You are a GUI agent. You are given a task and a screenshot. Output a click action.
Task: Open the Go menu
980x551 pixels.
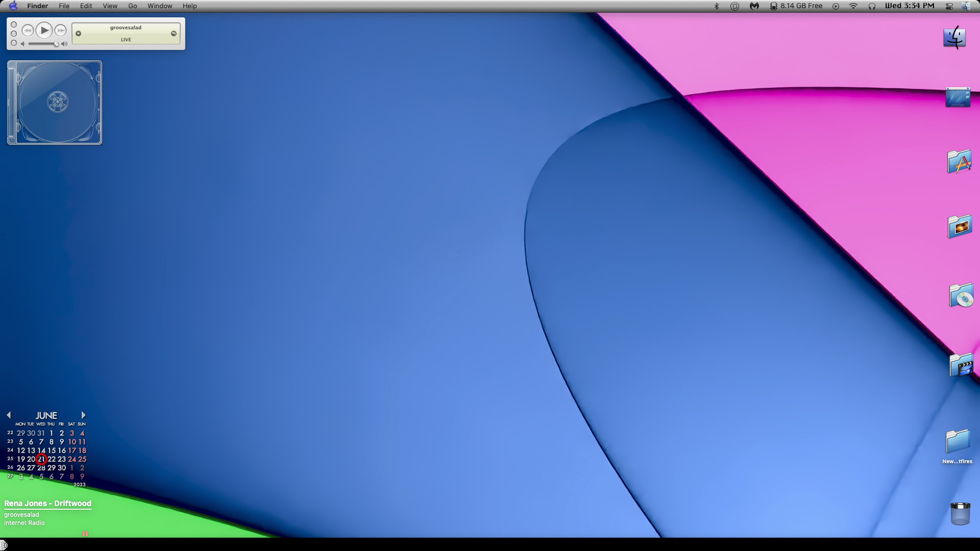click(132, 6)
